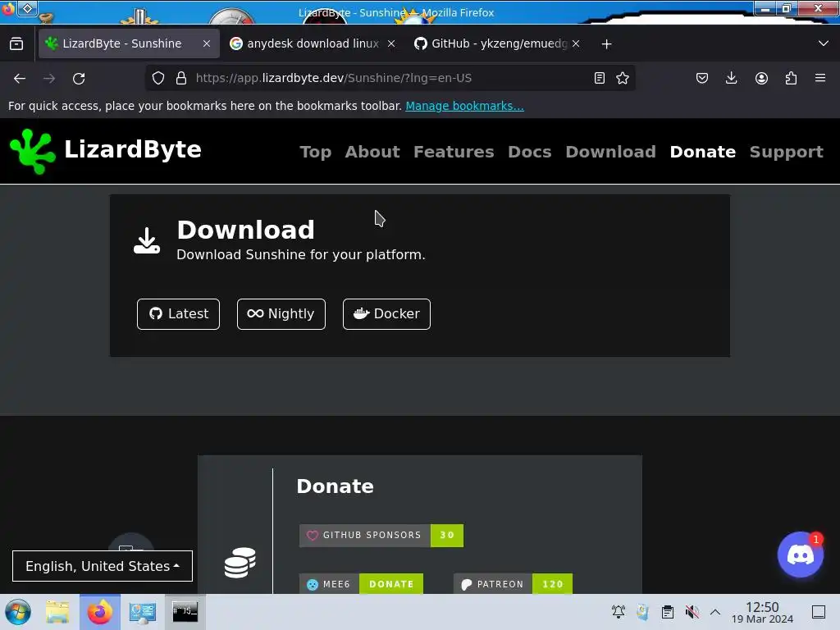Click the Firefox taskbar icon

99,612
